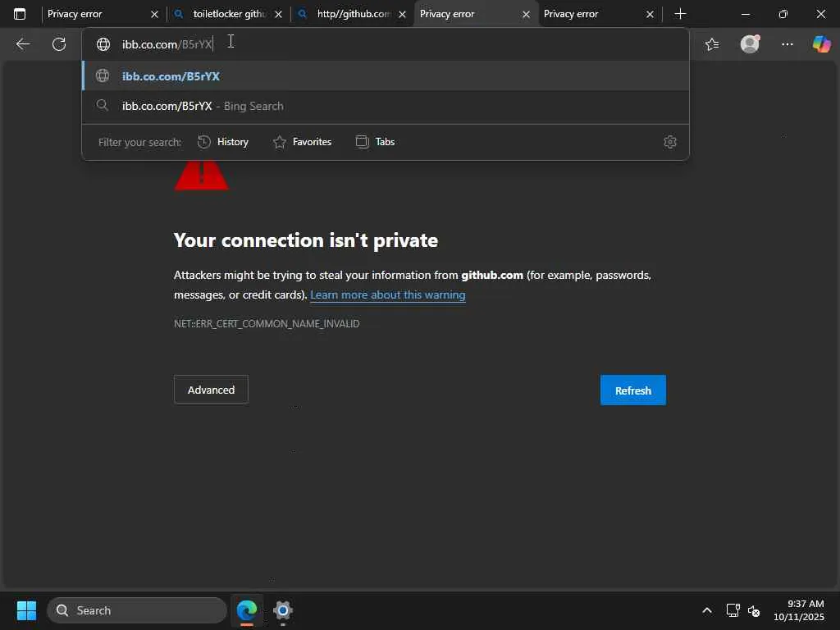Reload the page with the refresh icon
Viewport: 840px width, 630px height.
(59, 44)
